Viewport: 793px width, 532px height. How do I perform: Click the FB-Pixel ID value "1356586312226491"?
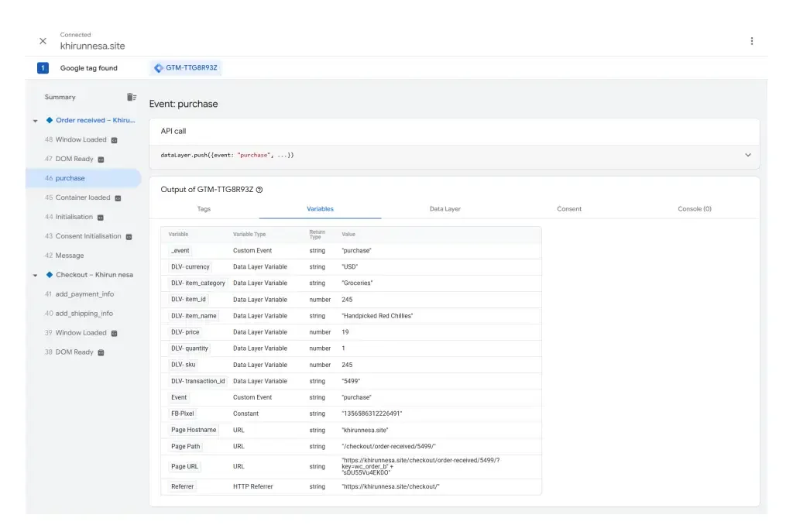pos(372,414)
